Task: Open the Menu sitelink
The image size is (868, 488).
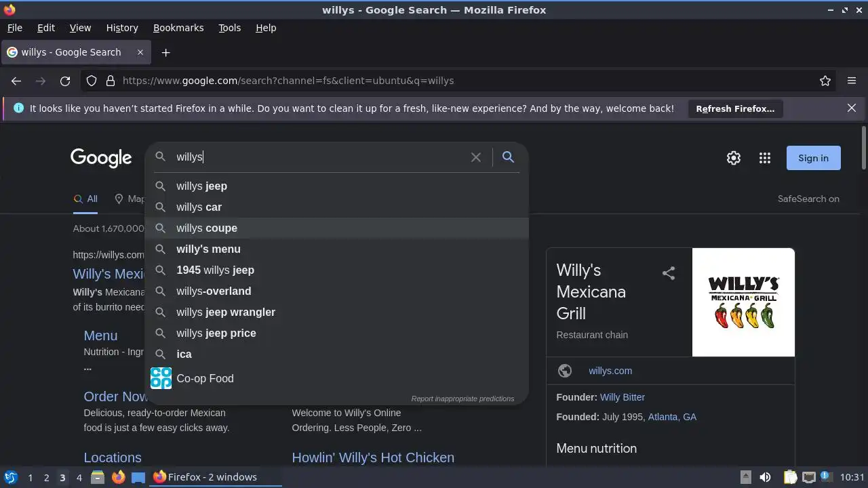Action: (100, 335)
